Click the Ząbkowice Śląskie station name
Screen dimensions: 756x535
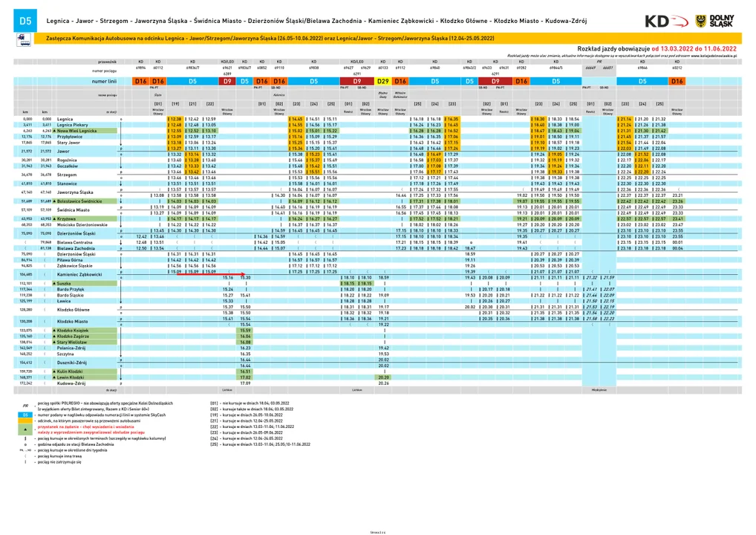pyautogui.click(x=74, y=265)
